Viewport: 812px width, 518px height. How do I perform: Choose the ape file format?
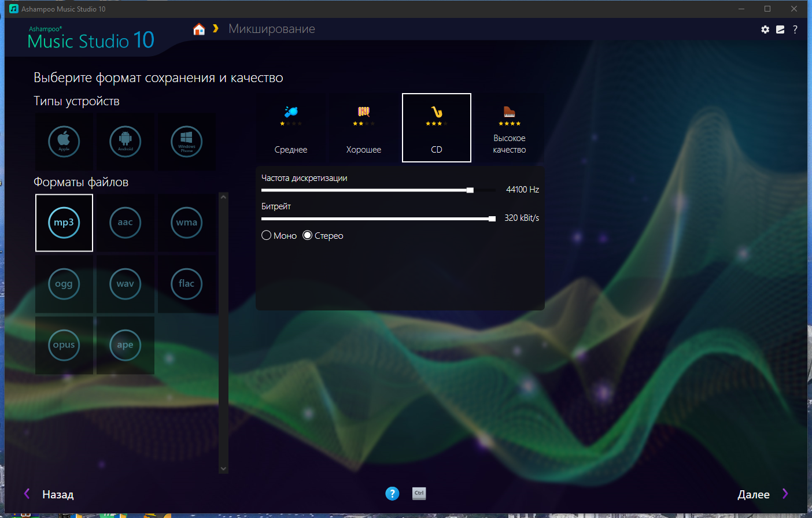(x=125, y=345)
